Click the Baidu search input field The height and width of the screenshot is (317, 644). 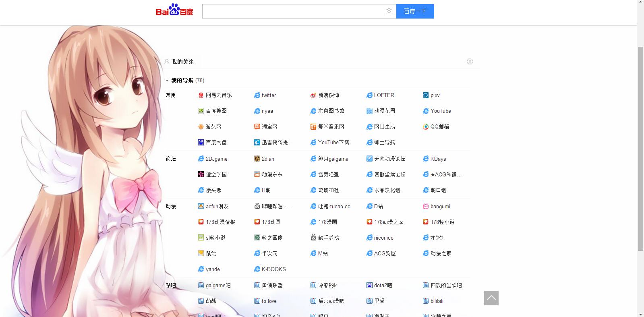(292, 11)
